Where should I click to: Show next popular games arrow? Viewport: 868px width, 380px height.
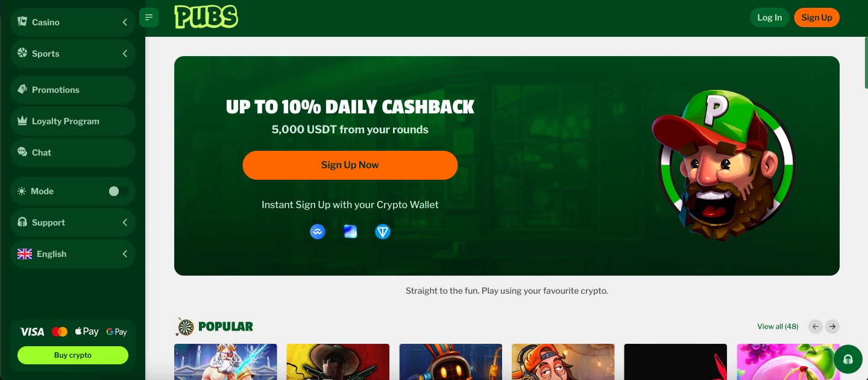pos(832,326)
